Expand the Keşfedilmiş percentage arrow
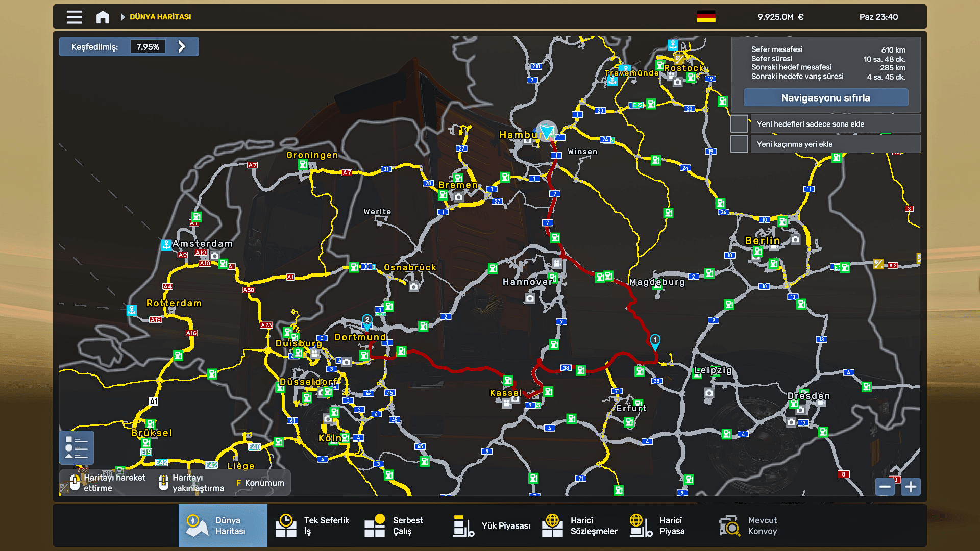 182,47
